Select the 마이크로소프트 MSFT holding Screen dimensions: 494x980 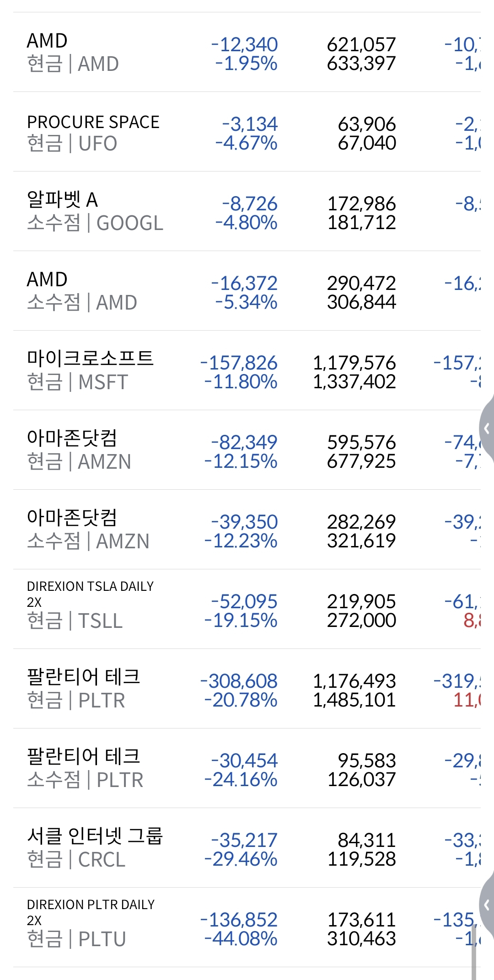tap(91, 370)
